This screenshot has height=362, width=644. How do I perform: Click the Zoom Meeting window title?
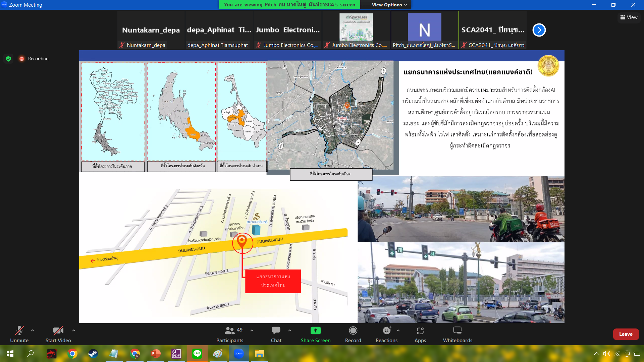pos(25,5)
